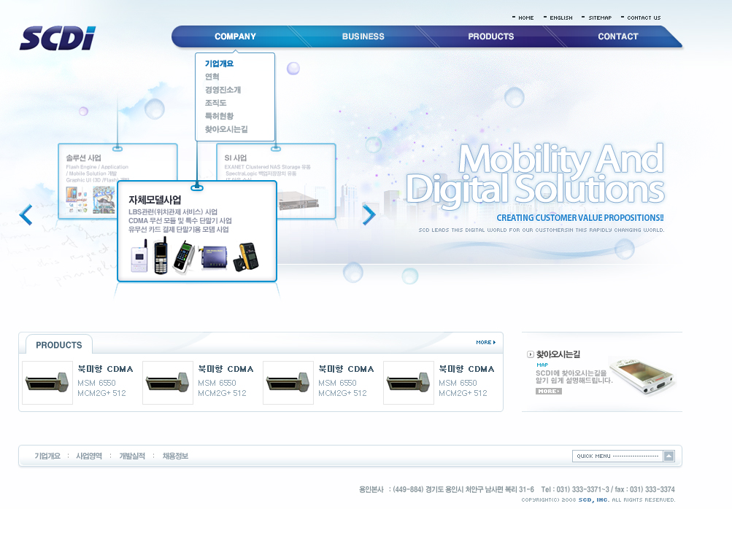Viewport: 732px width, 560px height.
Task: Click the 채용정보 footer link
Action: click(175, 456)
